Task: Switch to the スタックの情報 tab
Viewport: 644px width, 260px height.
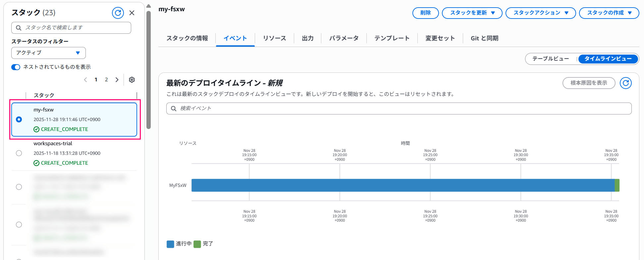Action: click(x=187, y=38)
